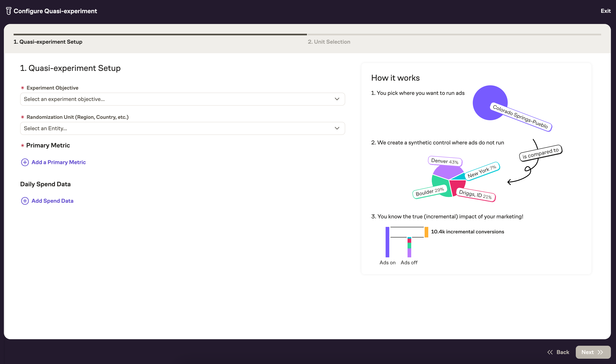The height and width of the screenshot is (364, 616).
Task: Click the Exit link in the top bar
Action: [605, 11]
